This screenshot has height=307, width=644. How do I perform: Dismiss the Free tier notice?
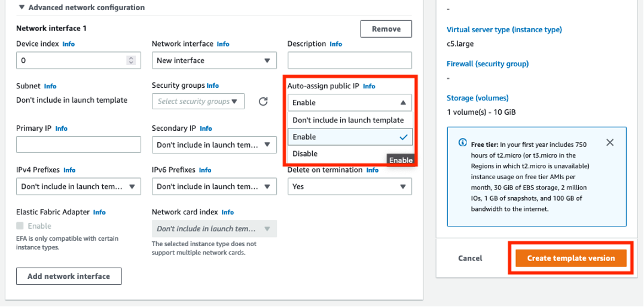609,143
